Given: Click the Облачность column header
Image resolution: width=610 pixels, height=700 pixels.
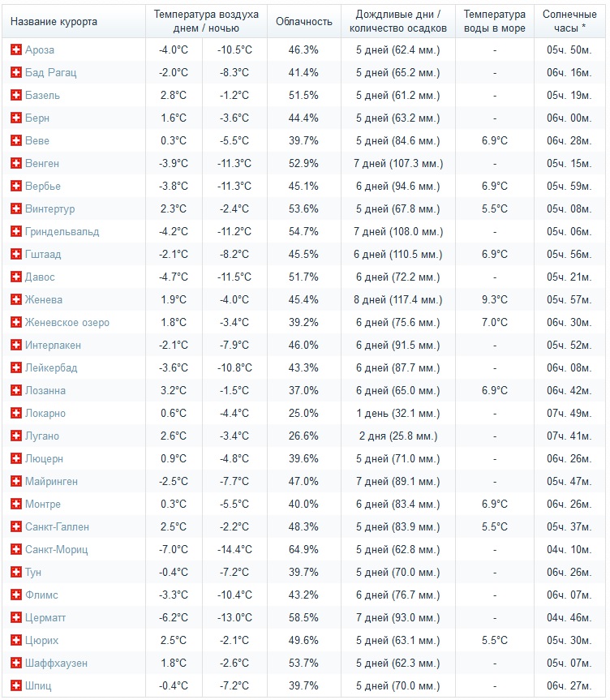Looking at the screenshot, I should pos(304,21).
